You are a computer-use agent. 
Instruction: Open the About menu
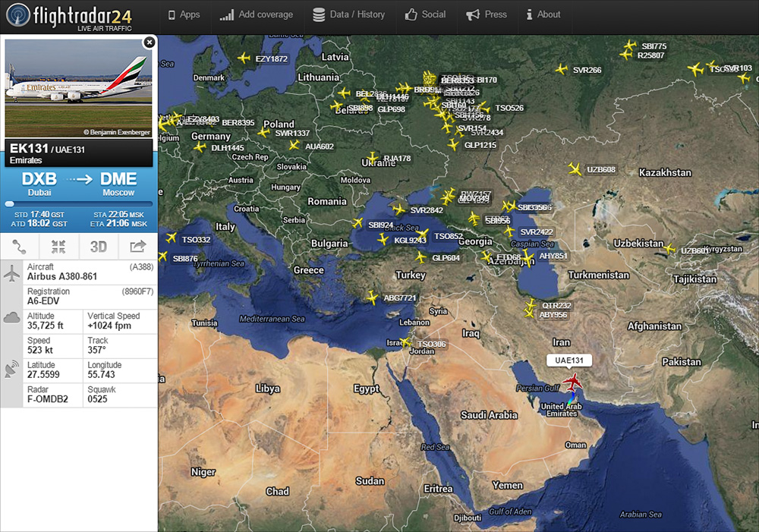[543, 14]
